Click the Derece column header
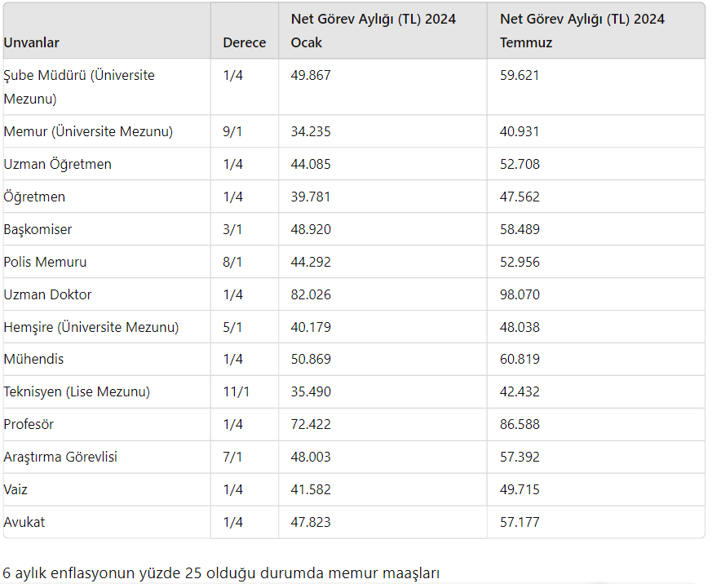Viewport: 712px width, 588px height. tap(244, 42)
